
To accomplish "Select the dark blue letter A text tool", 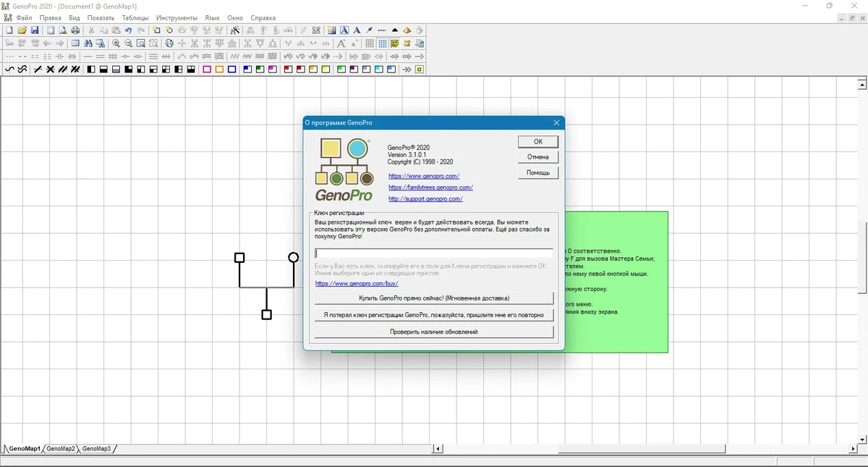I will coord(357,30).
